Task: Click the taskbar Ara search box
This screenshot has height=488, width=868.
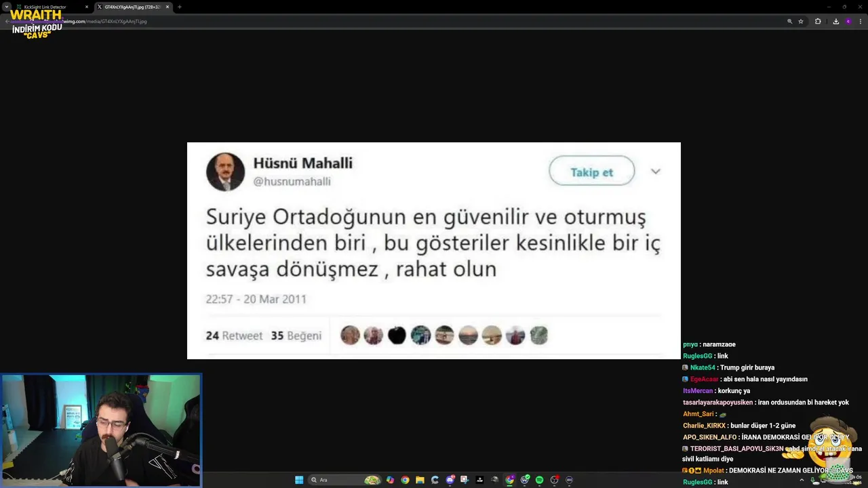Action: [x=344, y=480]
